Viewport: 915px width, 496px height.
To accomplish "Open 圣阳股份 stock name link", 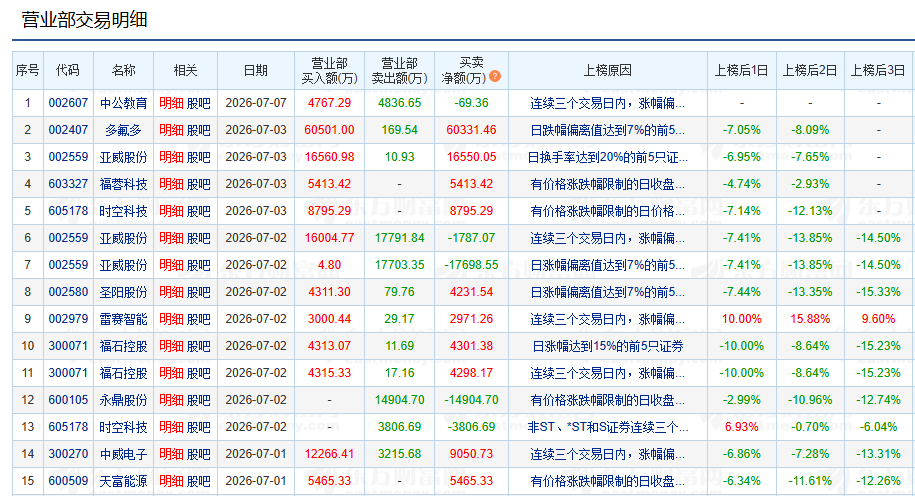I will tap(124, 292).
